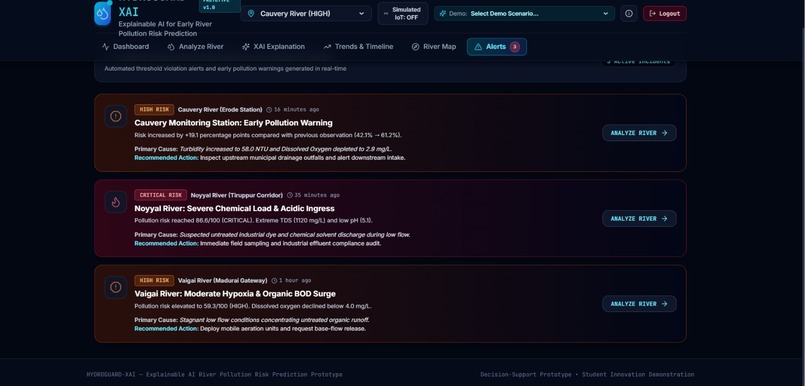806x386 pixels.
Task: Click the Vaigai River: Moderate Hypoxia title
Action: tap(235, 293)
